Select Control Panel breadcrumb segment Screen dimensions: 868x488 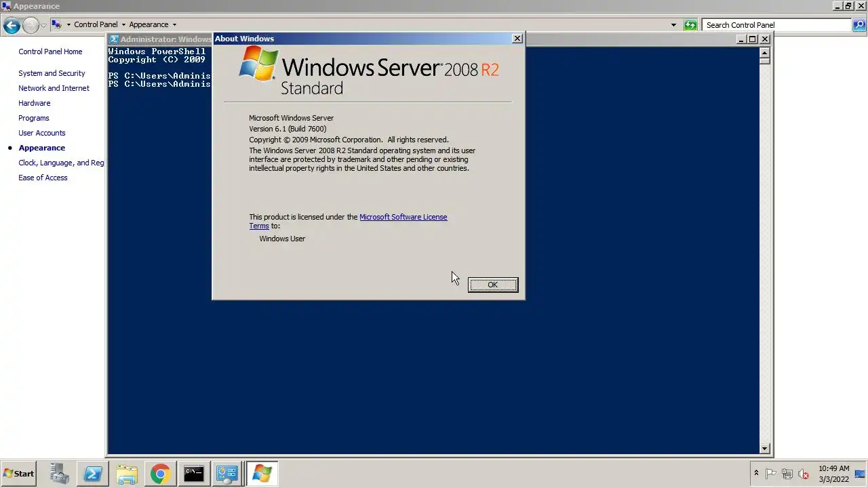point(96,25)
